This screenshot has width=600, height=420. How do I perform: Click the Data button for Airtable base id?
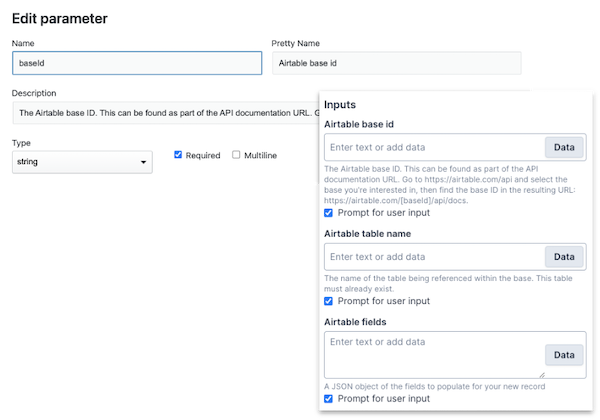(x=564, y=147)
